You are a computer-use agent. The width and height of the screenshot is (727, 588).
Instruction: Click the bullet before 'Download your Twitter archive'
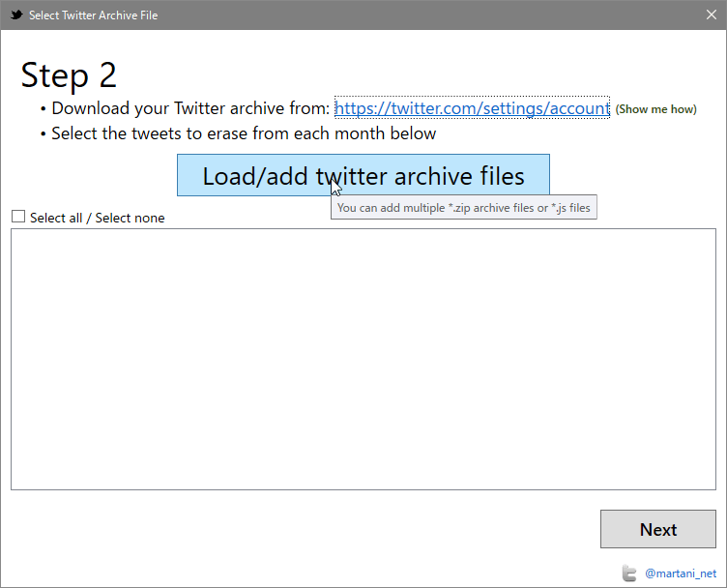coord(44,110)
